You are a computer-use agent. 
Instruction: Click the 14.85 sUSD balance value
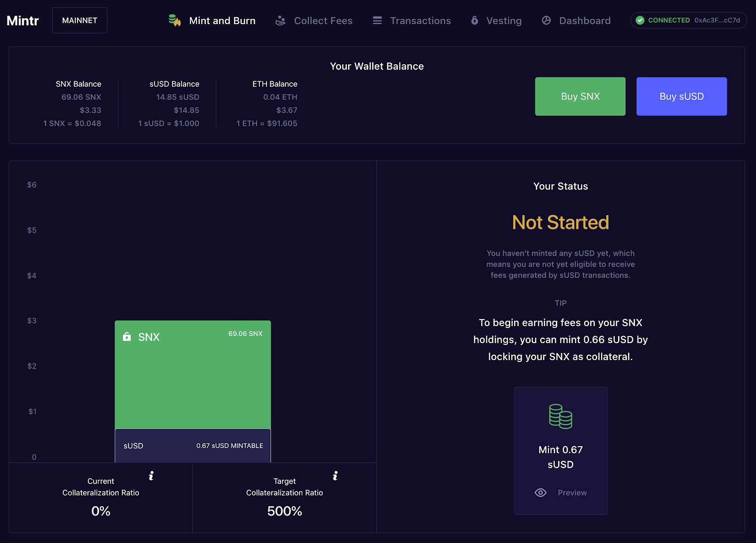coord(178,97)
